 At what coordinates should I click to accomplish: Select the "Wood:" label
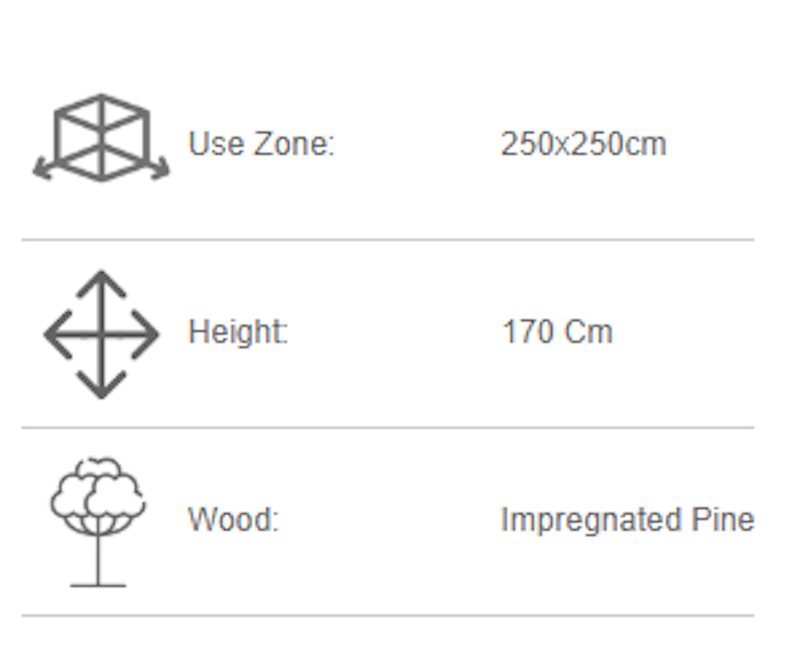[x=233, y=520]
